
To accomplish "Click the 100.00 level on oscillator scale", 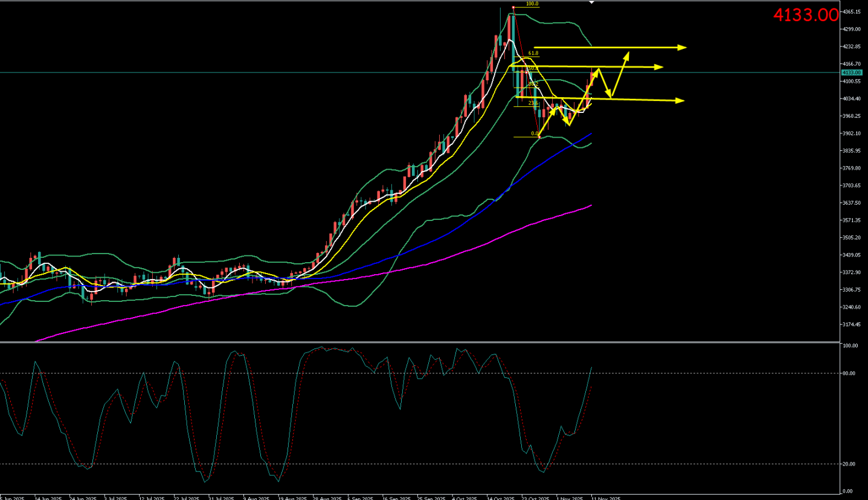I will (850, 346).
